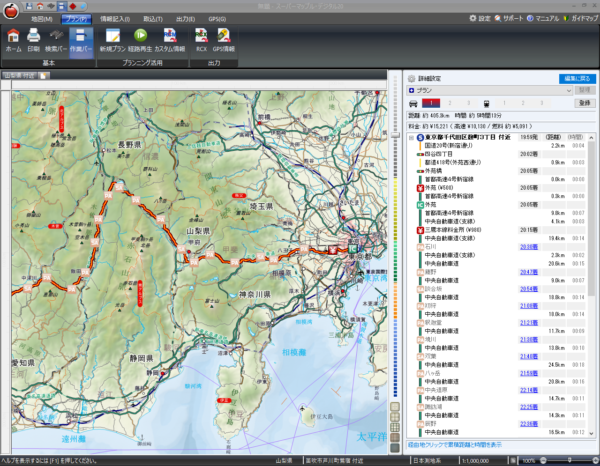Open ガイドマップ guide map

[x=581, y=18]
